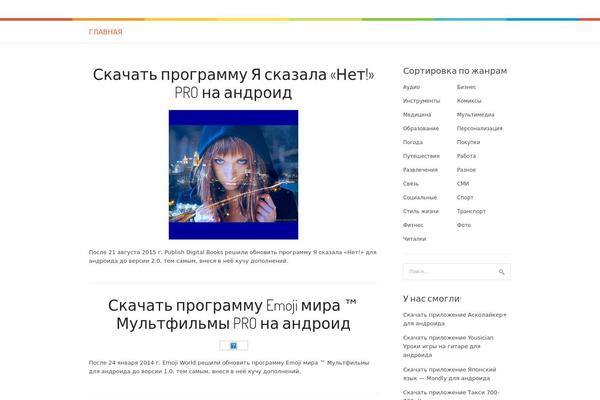
Task: Select the СМИ genre
Action: 463,183
